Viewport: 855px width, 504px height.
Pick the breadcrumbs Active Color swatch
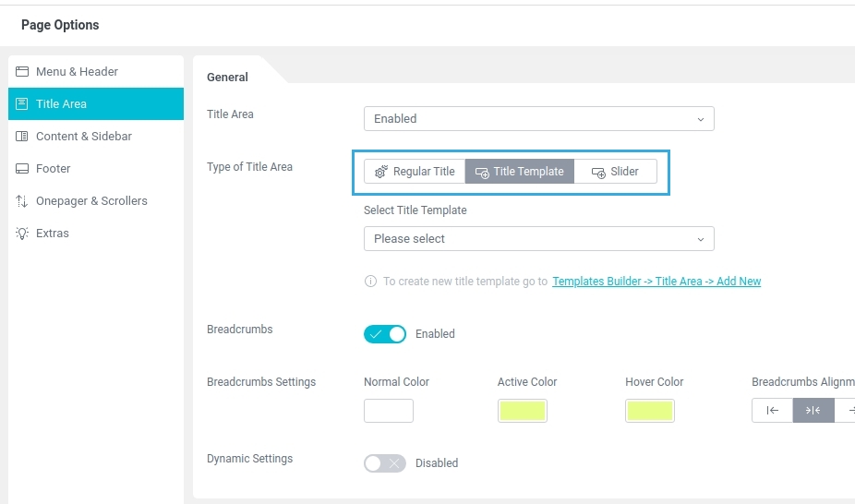(x=523, y=411)
